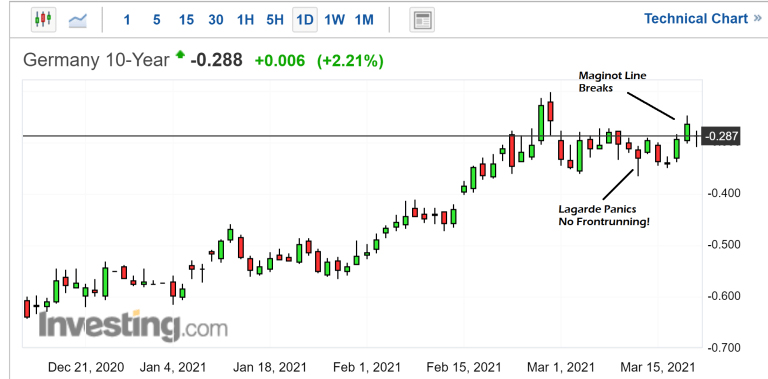Choose the 1H timeframe
This screenshot has width=768, height=379.
[x=245, y=20]
